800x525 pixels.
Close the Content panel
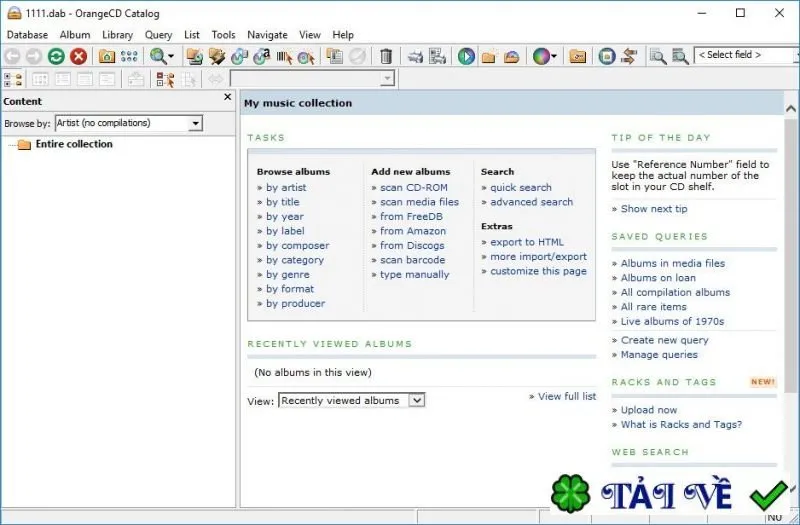[x=228, y=97]
